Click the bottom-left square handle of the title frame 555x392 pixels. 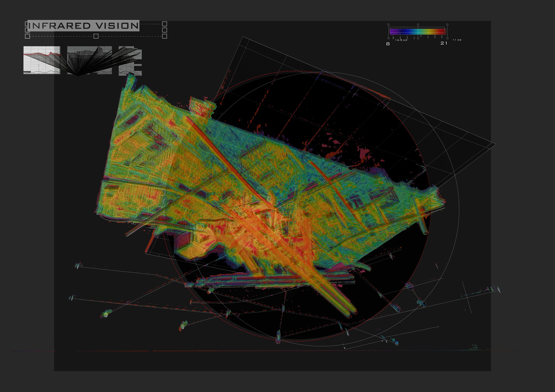[x=27, y=36]
